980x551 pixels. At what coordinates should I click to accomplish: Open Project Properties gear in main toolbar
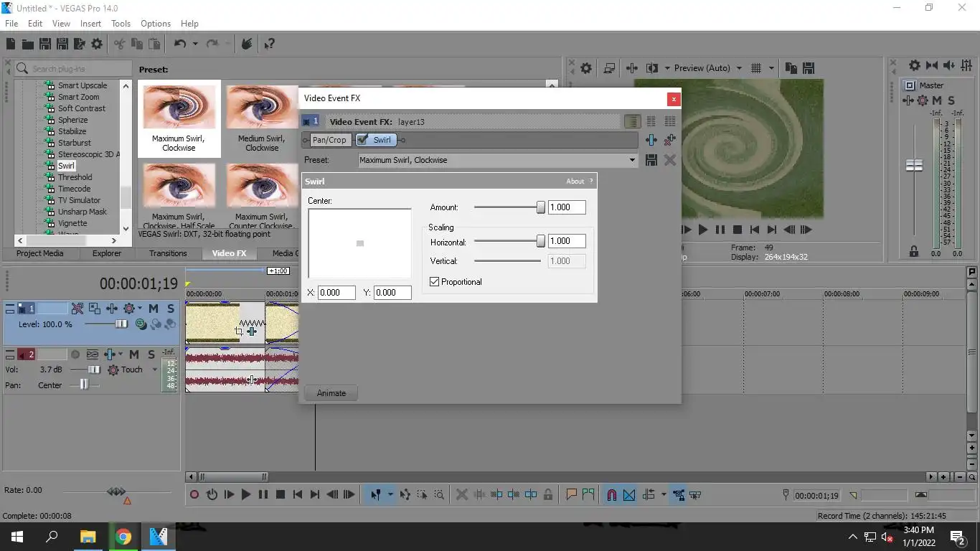click(97, 44)
